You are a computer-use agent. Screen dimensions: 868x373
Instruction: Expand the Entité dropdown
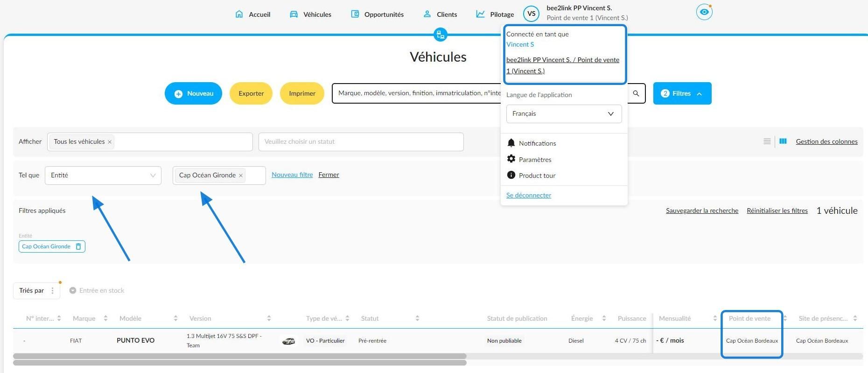[103, 176]
